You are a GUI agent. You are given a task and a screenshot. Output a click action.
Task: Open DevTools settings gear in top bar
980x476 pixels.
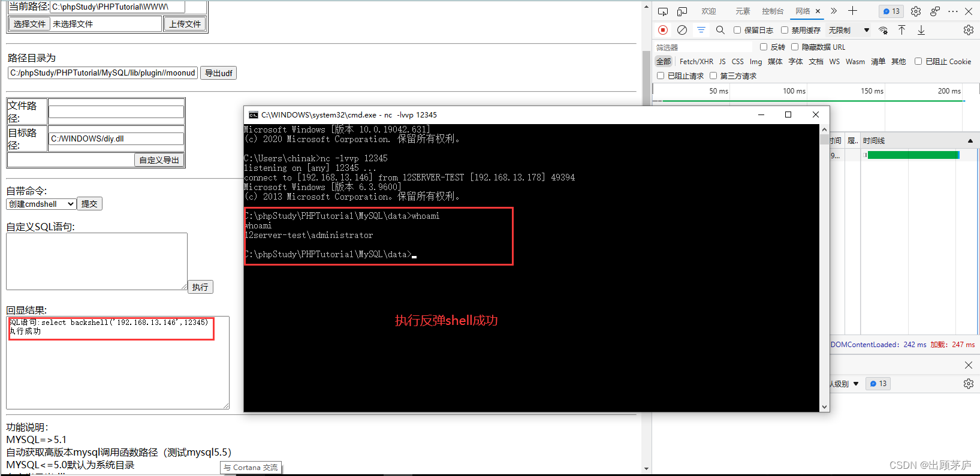click(916, 11)
